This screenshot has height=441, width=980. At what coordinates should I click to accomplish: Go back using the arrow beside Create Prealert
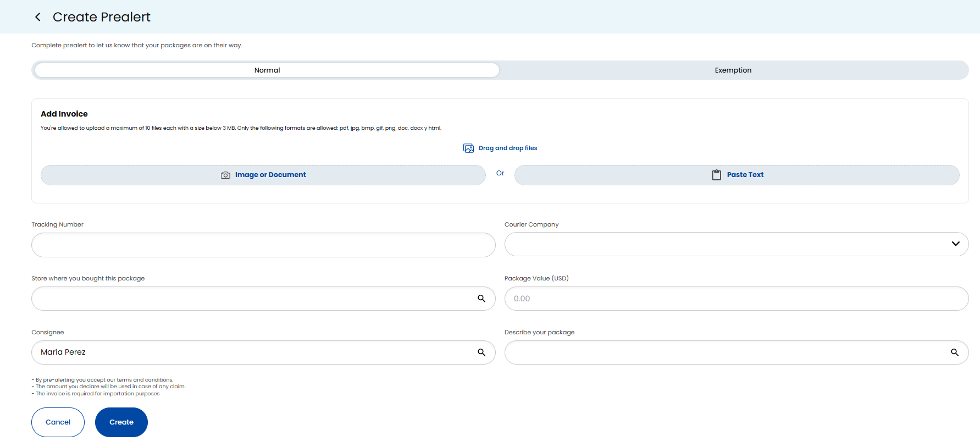(x=38, y=17)
